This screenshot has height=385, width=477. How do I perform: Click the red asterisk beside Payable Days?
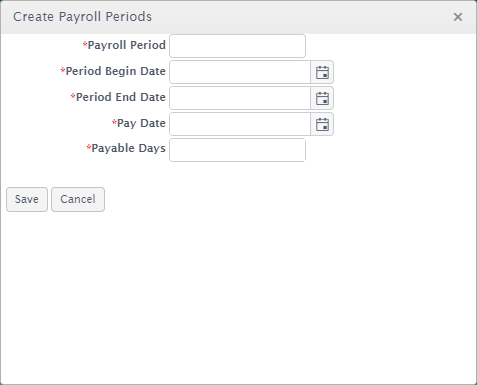point(89,147)
